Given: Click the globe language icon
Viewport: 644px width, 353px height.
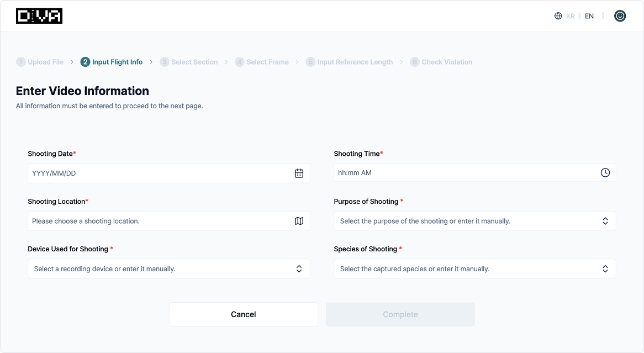Looking at the screenshot, I should click(558, 16).
